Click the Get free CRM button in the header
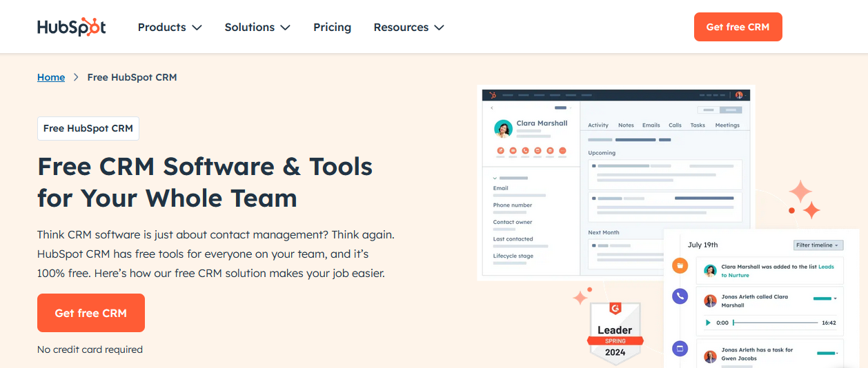The height and width of the screenshot is (368, 868). 738,27
